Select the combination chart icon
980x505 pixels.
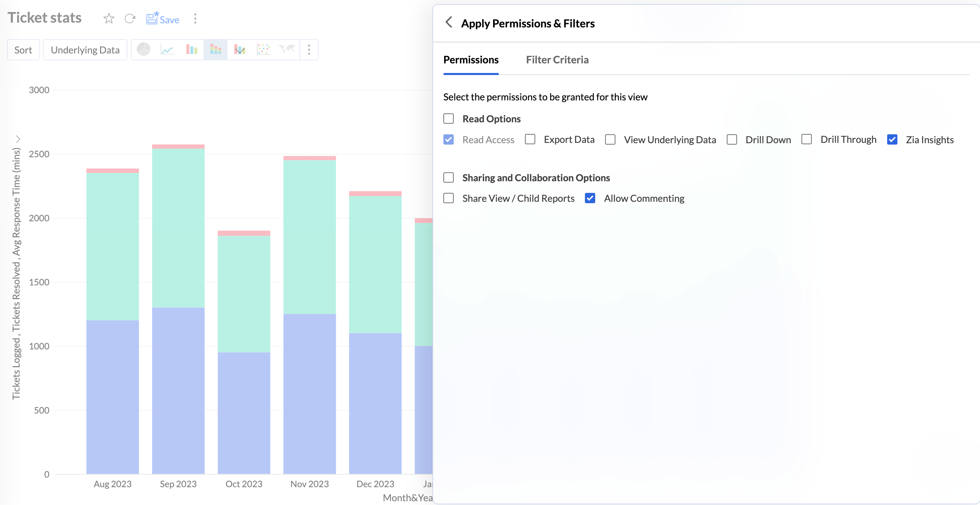[240, 49]
